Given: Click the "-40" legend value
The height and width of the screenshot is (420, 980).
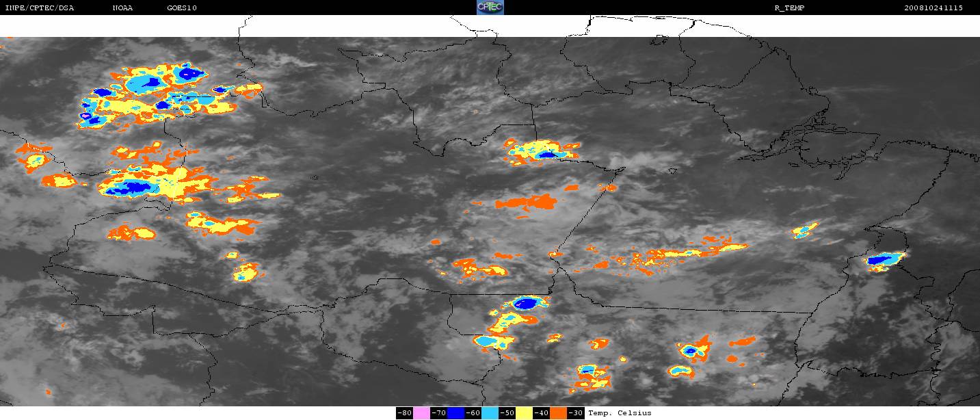Looking at the screenshot, I should pyautogui.click(x=541, y=412).
